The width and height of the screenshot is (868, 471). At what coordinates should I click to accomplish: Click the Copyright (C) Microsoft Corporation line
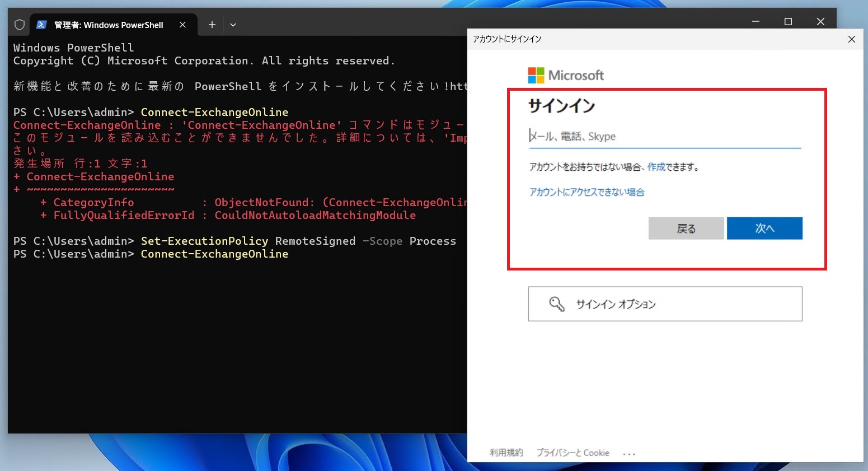click(204, 60)
